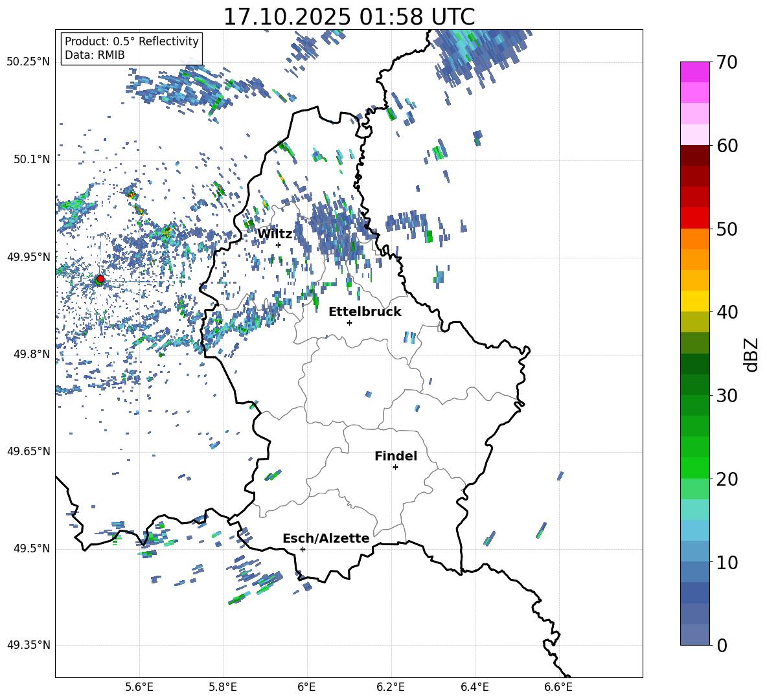
Task: Click the Product: 0.5° Reflectivity text
Action: (x=132, y=41)
